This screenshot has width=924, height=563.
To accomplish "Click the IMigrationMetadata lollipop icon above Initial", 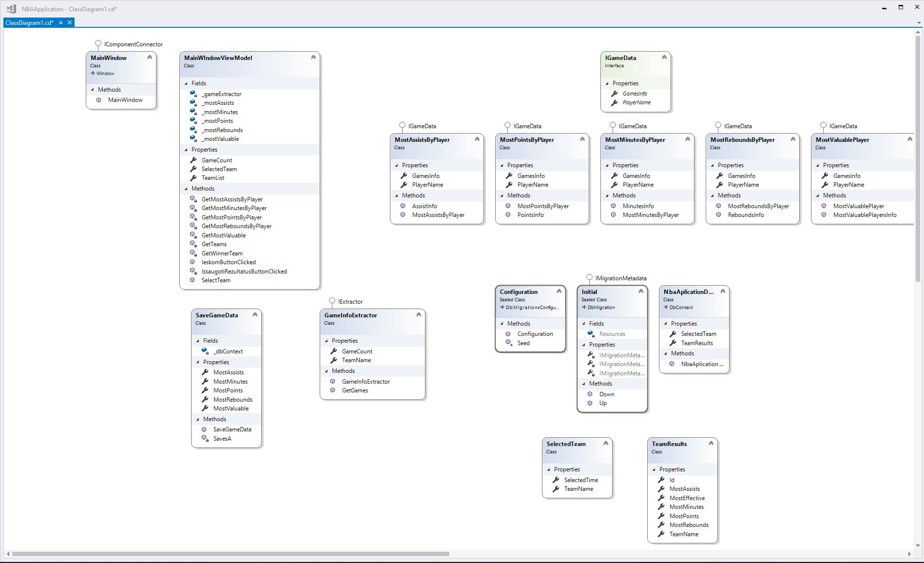I will tap(590, 278).
